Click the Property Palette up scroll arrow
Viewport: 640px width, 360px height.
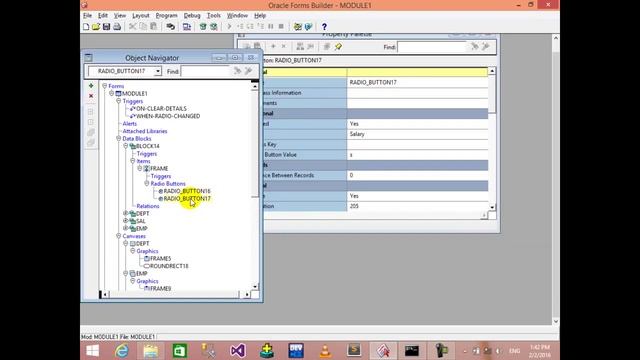[x=492, y=71]
